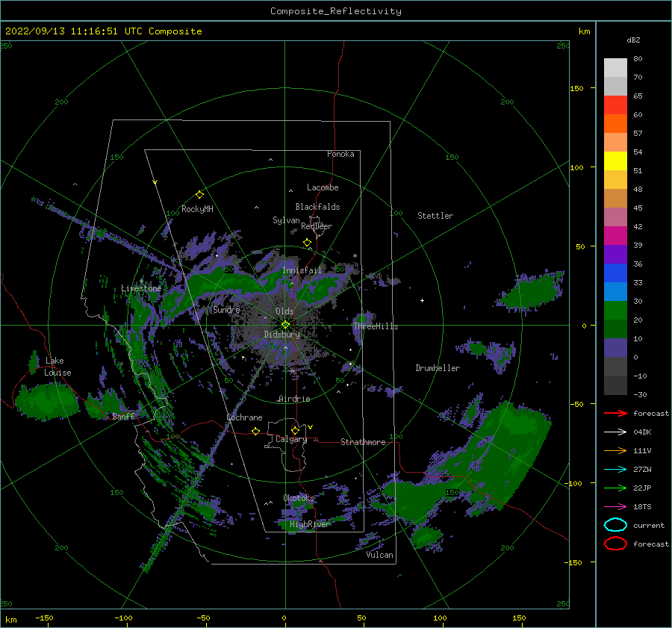Viewport: 672px width, 628px height.
Task: Click the Lacombe label
Action: (323, 187)
